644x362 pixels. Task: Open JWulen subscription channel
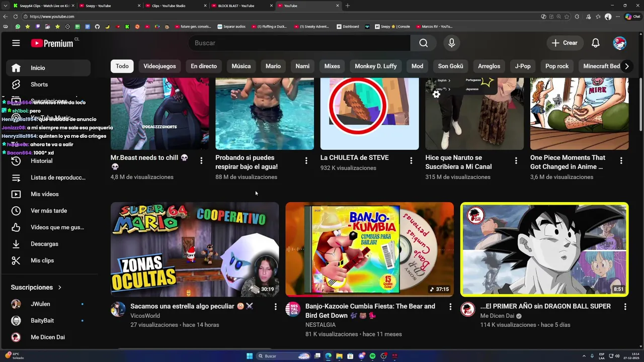tap(48, 304)
